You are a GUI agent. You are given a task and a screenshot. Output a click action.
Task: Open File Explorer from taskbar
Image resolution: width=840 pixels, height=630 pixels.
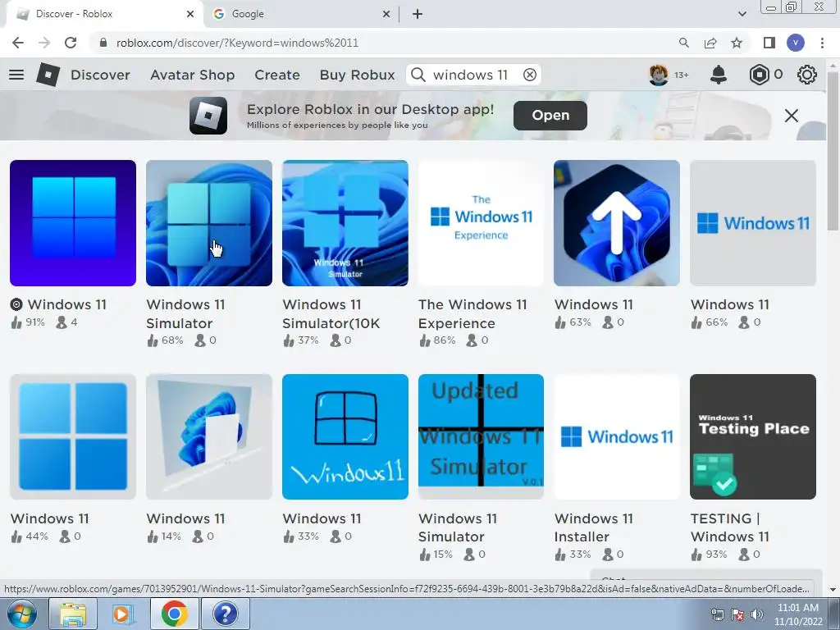(x=73, y=614)
